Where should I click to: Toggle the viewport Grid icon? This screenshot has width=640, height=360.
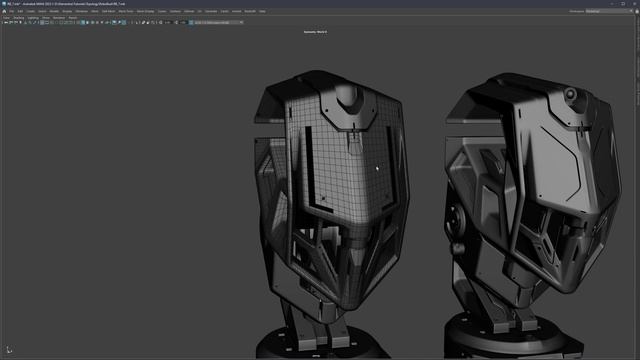(x=42, y=22)
